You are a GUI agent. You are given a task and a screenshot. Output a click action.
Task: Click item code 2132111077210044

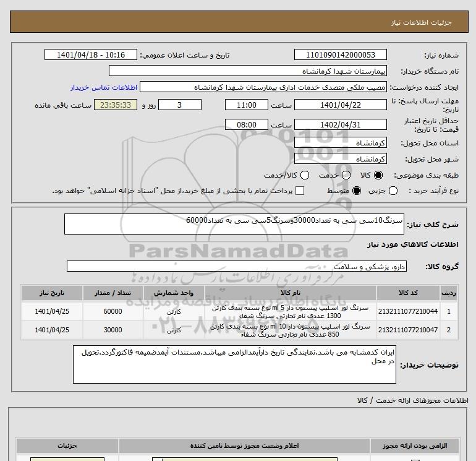tap(408, 311)
